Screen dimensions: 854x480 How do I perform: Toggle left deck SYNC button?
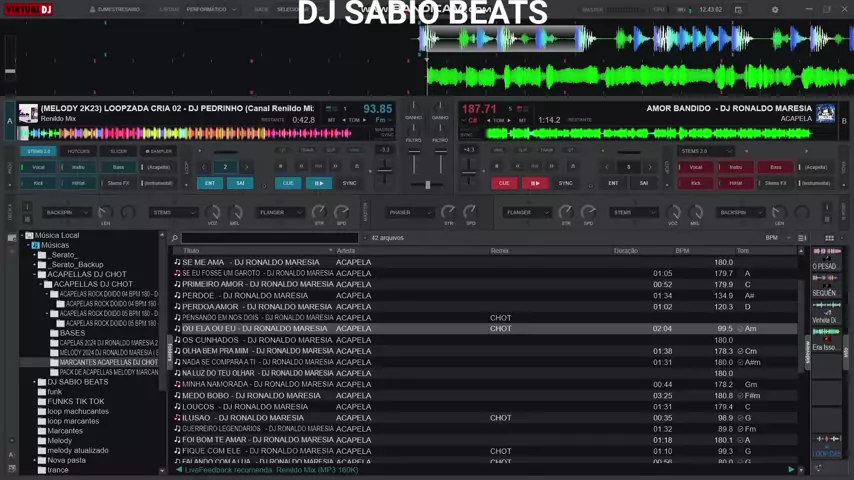(349, 183)
